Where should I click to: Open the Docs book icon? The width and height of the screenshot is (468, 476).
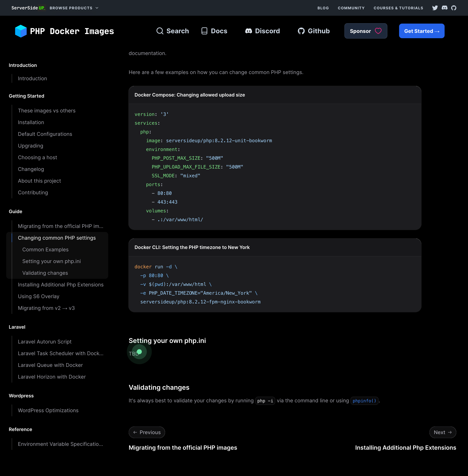204,31
